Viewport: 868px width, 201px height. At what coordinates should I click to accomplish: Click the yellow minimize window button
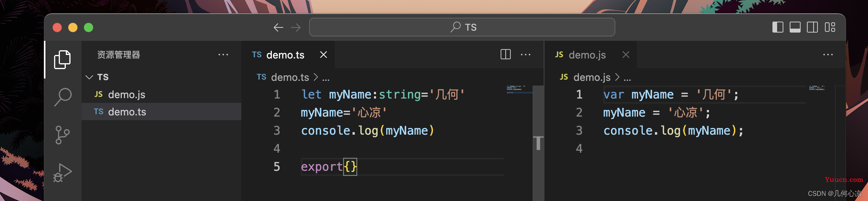pyautogui.click(x=73, y=27)
